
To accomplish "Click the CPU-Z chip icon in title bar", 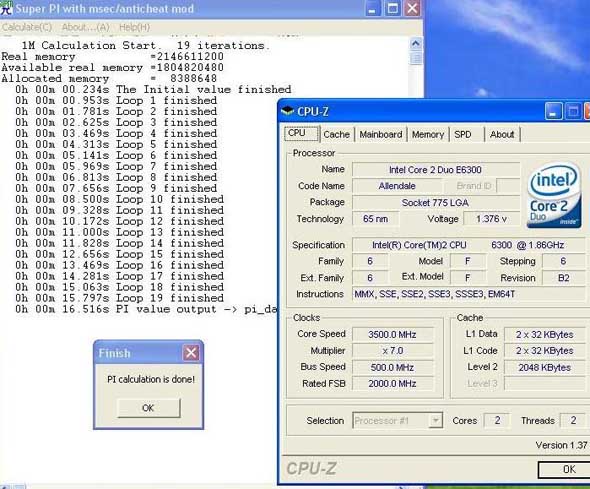I will 287,111.
